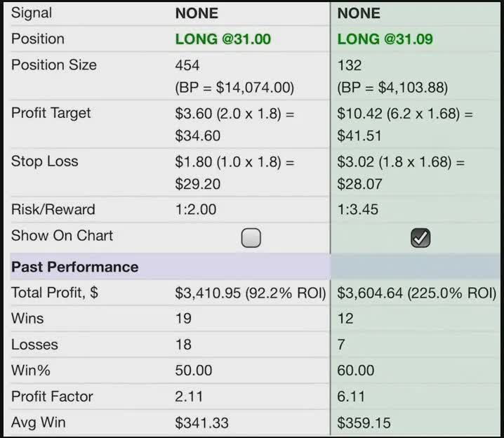Uncheck the second strategy's Show On Chart checkbox
504x438 pixels.
(420, 238)
